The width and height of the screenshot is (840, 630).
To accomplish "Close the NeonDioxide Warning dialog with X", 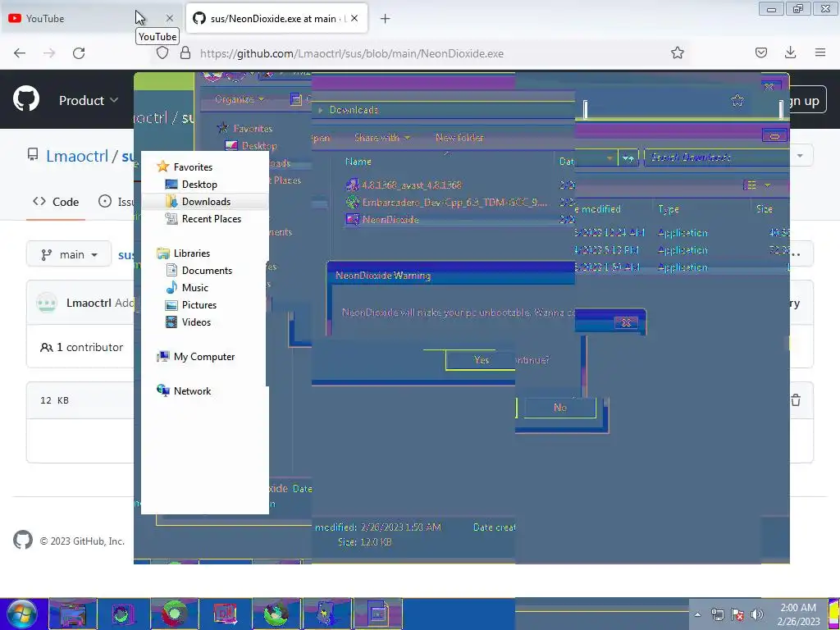I will pyautogui.click(x=626, y=322).
